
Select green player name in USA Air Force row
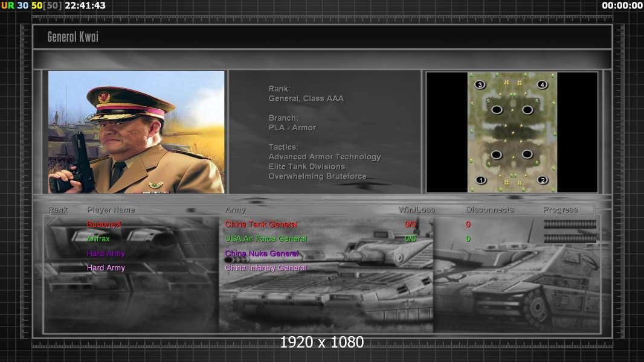coord(98,238)
